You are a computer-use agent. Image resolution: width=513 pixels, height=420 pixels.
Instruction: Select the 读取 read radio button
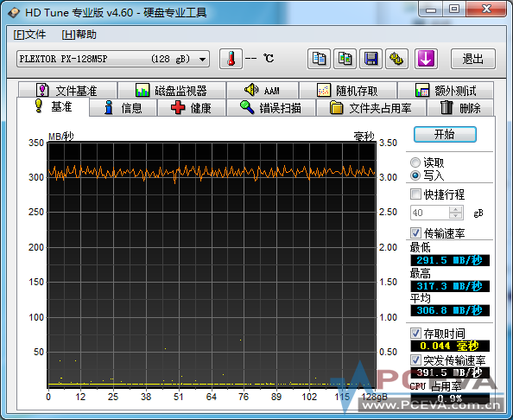point(415,162)
